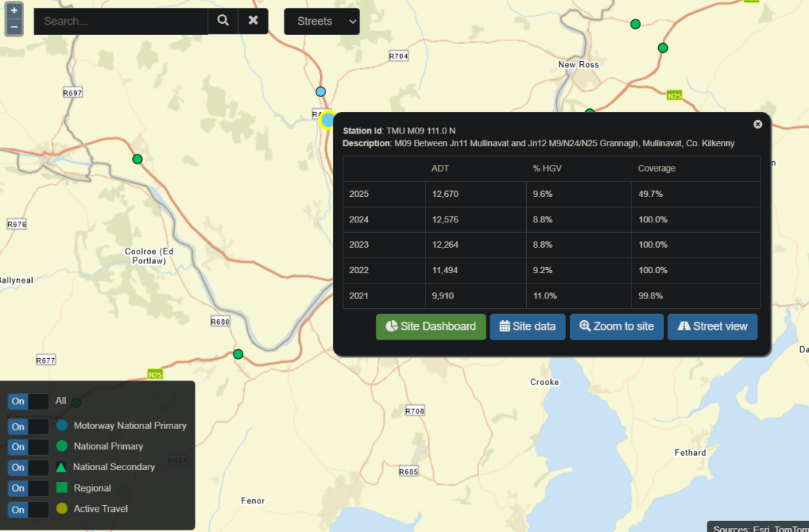Click the 2023 ADT value 12,264
This screenshot has height=532, width=809.
pyautogui.click(x=446, y=245)
